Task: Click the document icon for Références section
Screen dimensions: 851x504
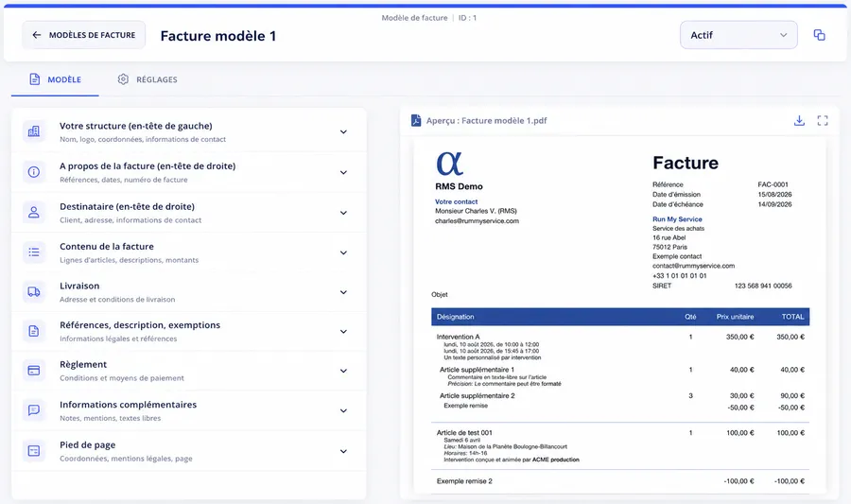Action: pos(34,331)
